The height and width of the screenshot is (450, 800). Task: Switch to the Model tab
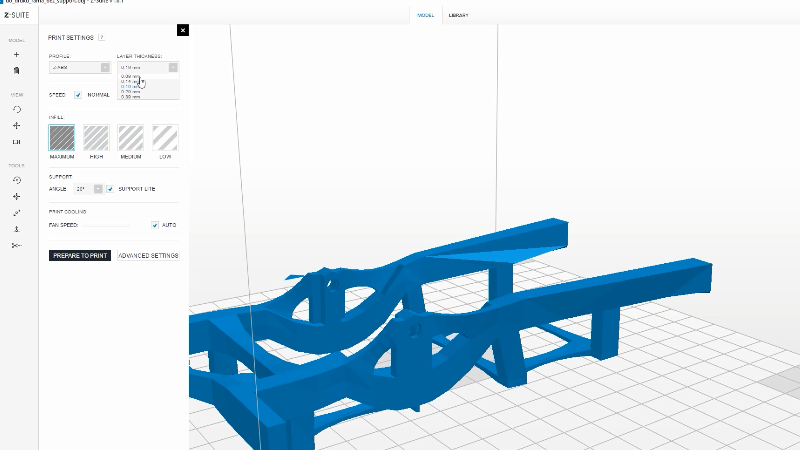(x=426, y=15)
